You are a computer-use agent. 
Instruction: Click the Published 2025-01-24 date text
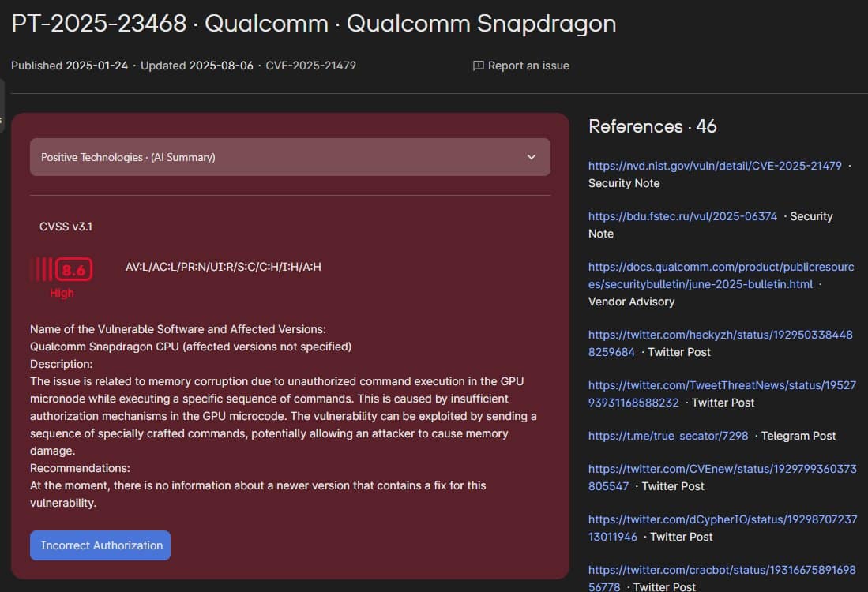tap(70, 66)
